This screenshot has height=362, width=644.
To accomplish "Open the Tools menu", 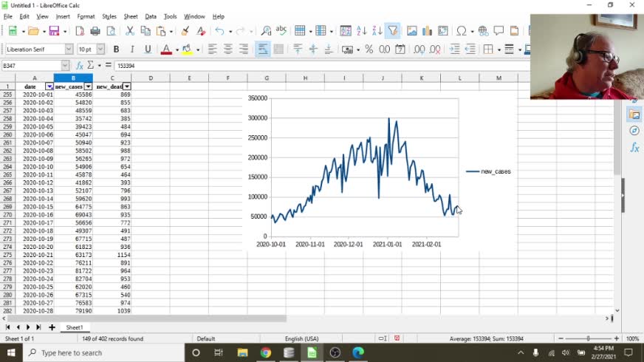I will pos(170,16).
